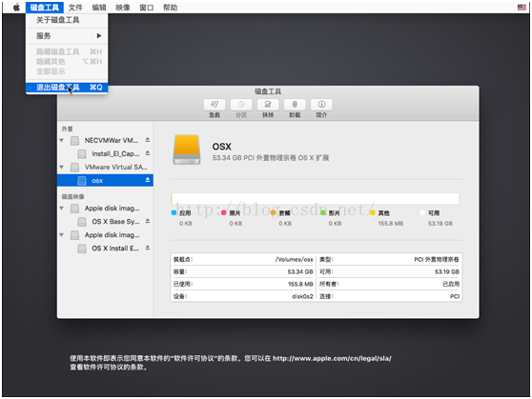Eject the Install_El_Cap volume
Screen dimensions: 532x399
tap(148, 153)
